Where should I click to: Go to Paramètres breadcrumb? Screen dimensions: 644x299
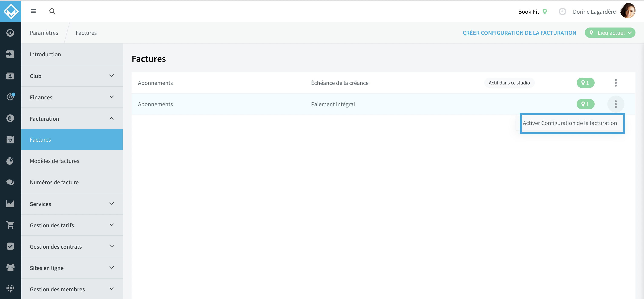click(x=44, y=33)
